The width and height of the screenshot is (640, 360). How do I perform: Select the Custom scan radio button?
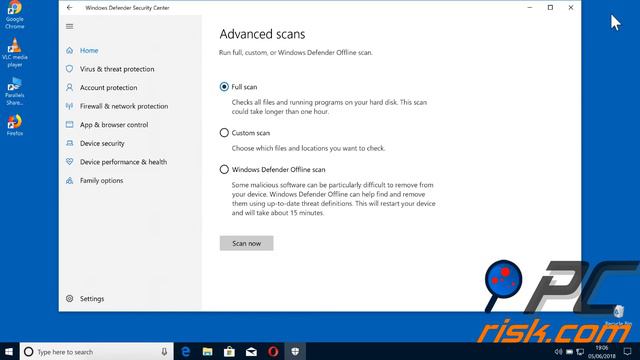(x=224, y=133)
